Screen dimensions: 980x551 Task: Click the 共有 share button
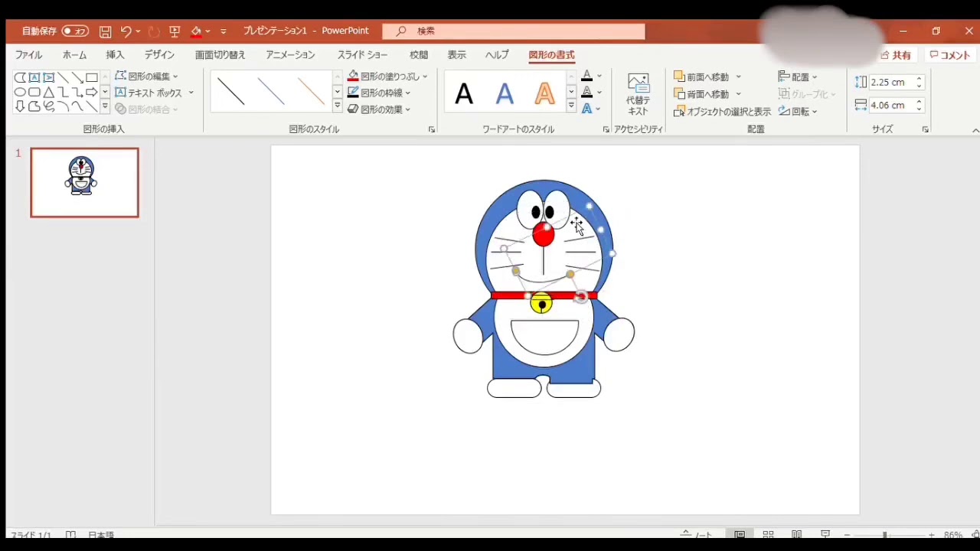[x=896, y=55]
